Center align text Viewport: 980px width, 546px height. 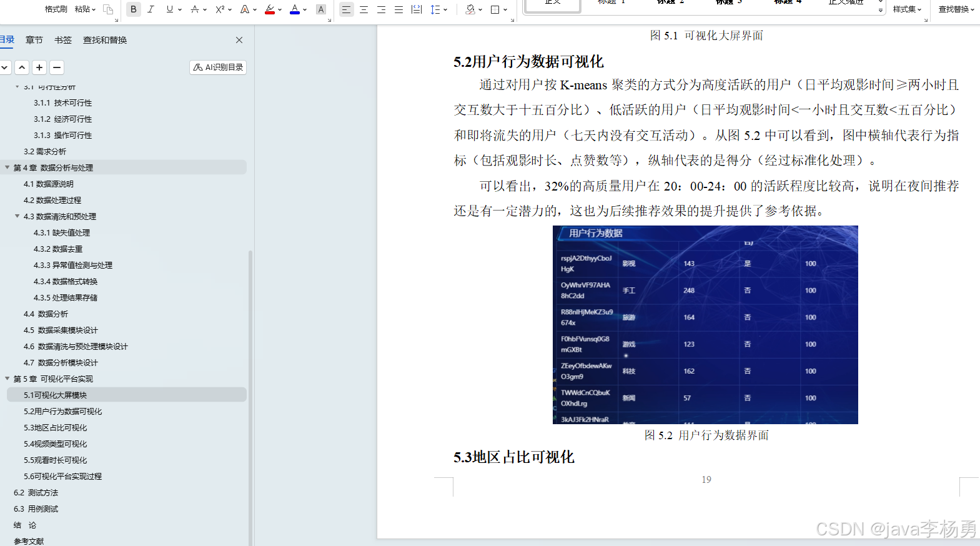tap(364, 9)
